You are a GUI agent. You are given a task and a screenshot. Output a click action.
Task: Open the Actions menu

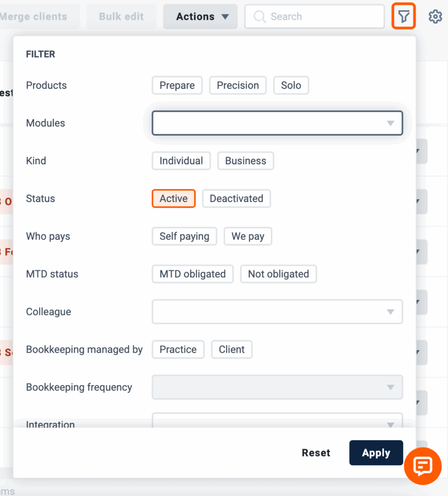201,16
